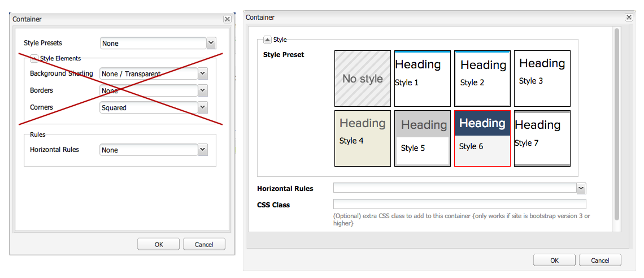Select the Style 3 preset thumbnail
Image resolution: width=644 pixels, height=278 pixels.
pyautogui.click(x=542, y=79)
